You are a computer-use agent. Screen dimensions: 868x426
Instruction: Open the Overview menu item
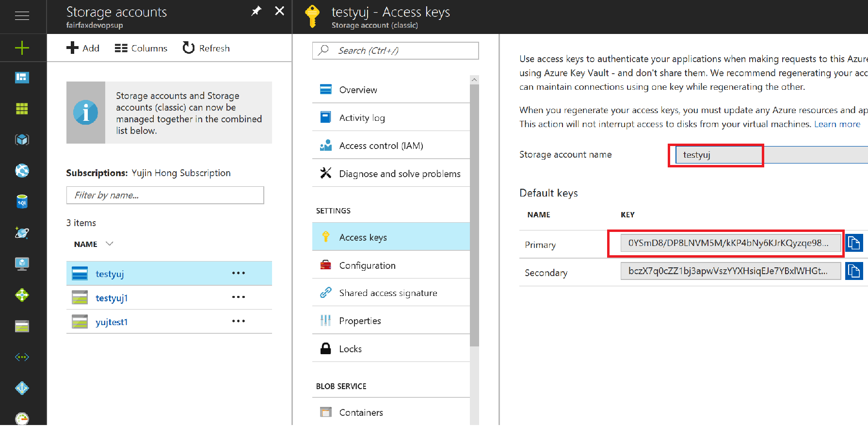391,90
